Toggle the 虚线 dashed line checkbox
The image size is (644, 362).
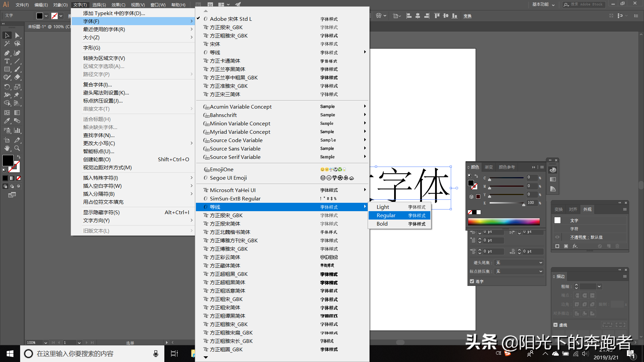[x=555, y=325]
